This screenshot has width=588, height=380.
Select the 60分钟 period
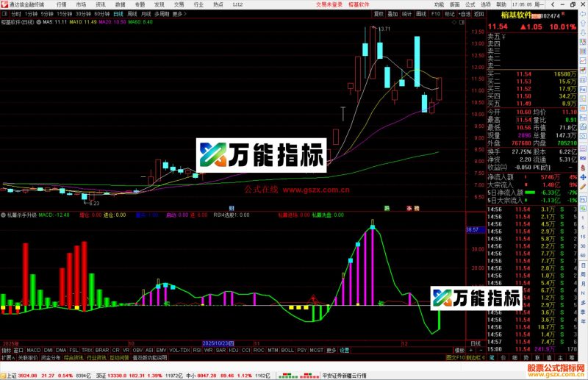(x=102, y=14)
